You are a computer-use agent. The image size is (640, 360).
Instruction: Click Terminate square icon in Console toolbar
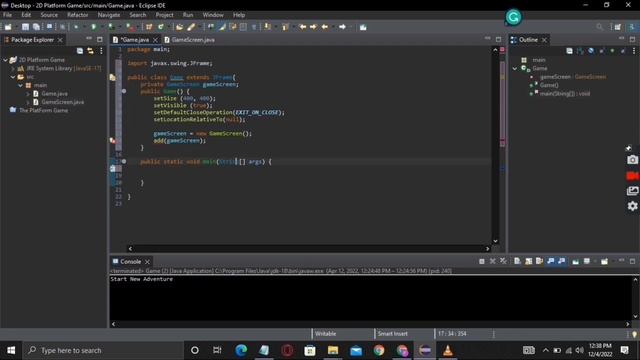coord(482,261)
